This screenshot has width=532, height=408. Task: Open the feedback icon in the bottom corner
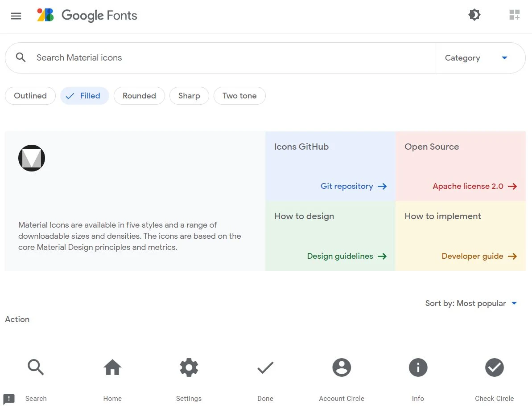(9, 399)
